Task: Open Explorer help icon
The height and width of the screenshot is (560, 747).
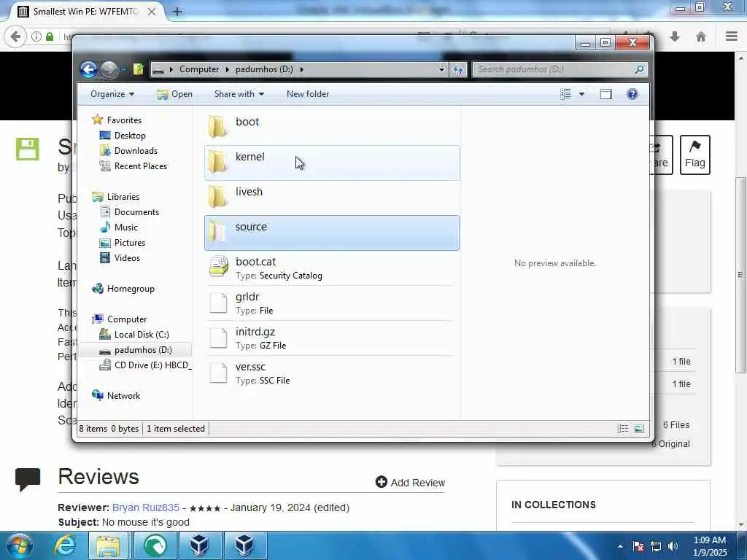Action: click(632, 94)
